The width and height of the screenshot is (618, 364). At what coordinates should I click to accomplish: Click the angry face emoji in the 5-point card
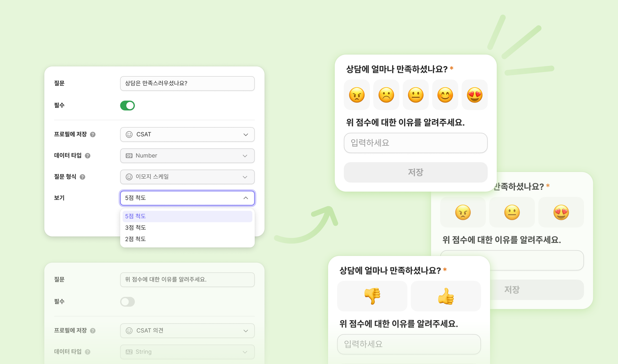357,95
